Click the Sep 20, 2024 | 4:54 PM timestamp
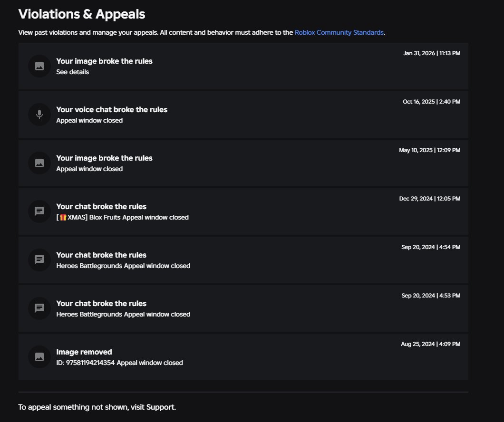 tap(431, 247)
